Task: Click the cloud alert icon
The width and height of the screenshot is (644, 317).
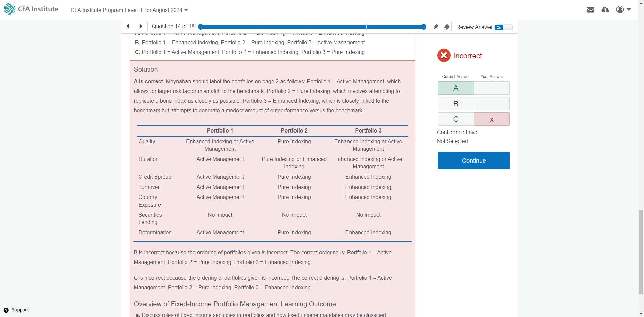Action: pyautogui.click(x=605, y=10)
